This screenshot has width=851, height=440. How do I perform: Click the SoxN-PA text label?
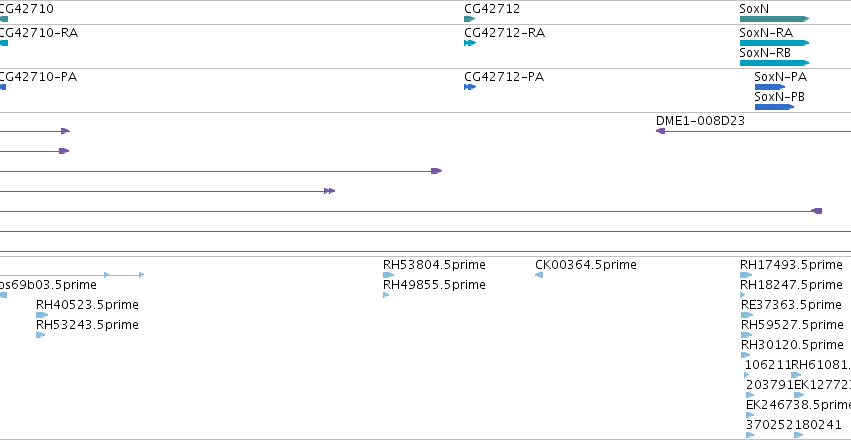[780, 77]
